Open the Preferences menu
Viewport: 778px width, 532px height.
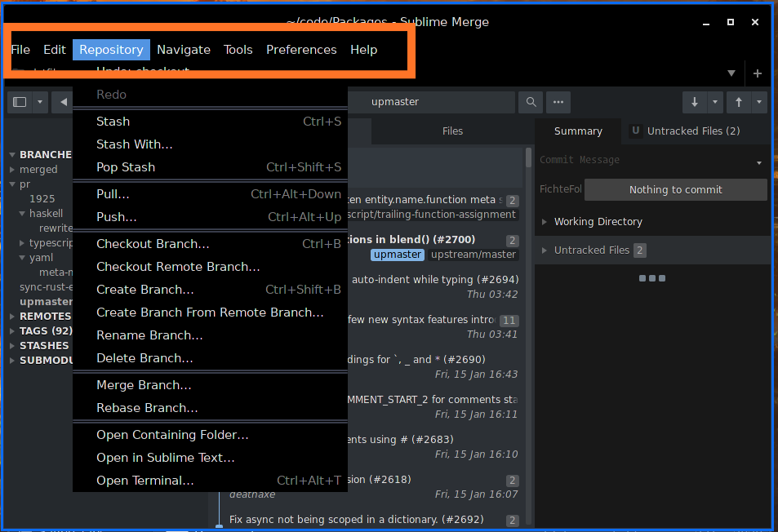coord(301,50)
